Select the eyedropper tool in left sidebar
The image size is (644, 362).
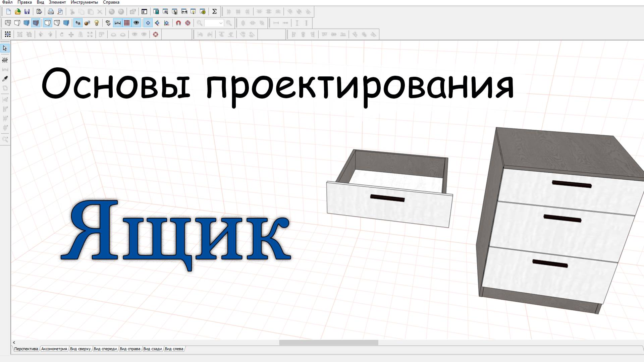(x=5, y=78)
